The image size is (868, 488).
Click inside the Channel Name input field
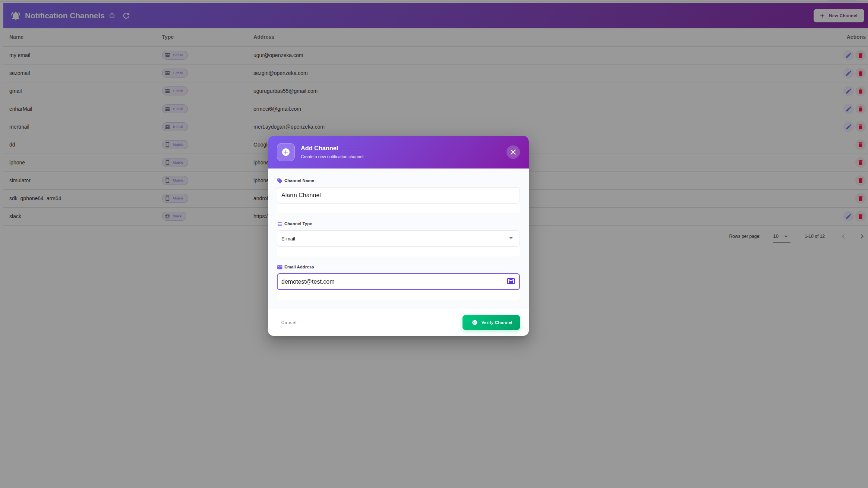click(398, 195)
